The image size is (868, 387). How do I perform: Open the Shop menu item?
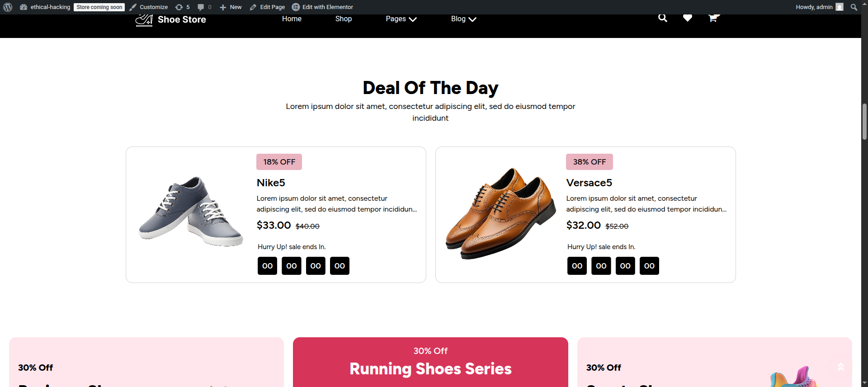click(x=344, y=19)
